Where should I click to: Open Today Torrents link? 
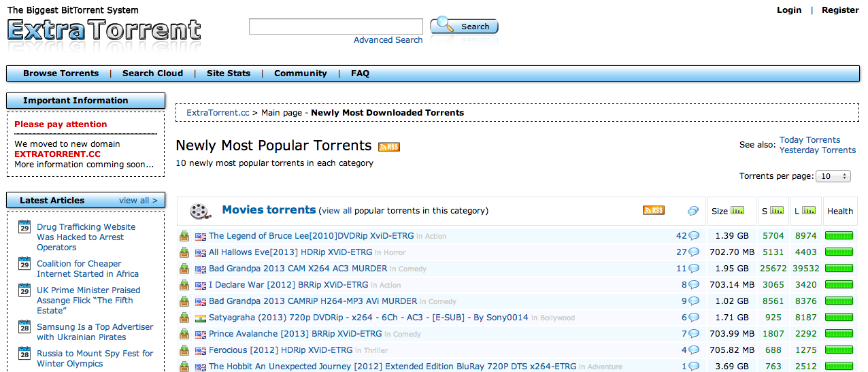click(x=809, y=140)
